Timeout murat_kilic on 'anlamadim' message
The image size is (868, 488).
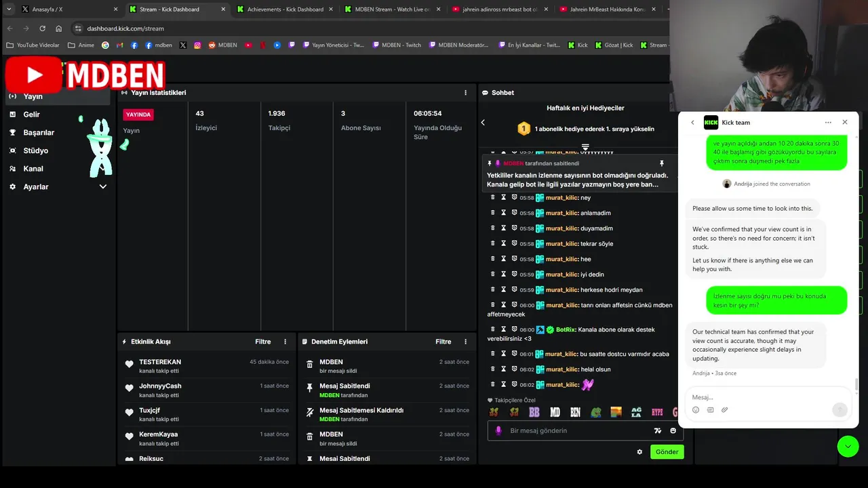(503, 213)
